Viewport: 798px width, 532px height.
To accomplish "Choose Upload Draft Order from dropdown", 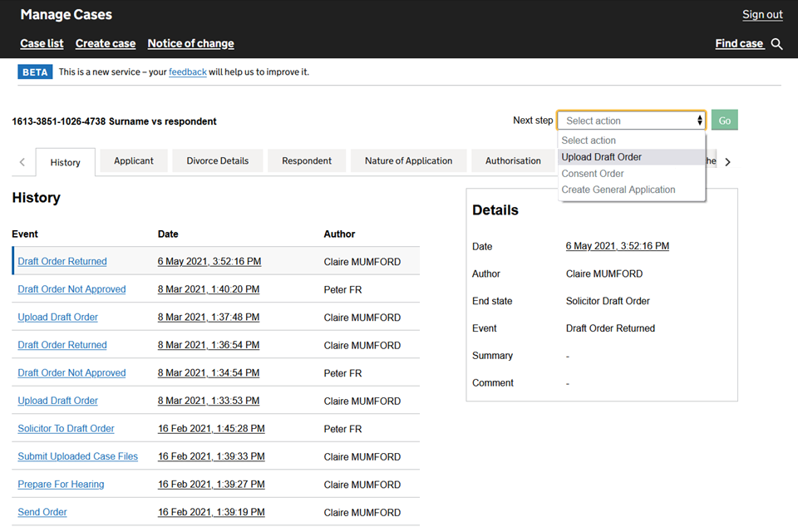I will click(x=602, y=157).
